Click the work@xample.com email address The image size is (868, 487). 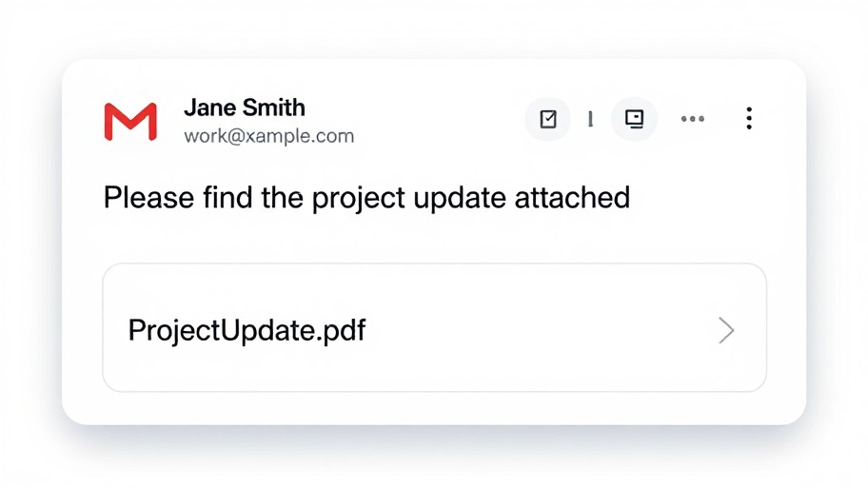[268, 136]
